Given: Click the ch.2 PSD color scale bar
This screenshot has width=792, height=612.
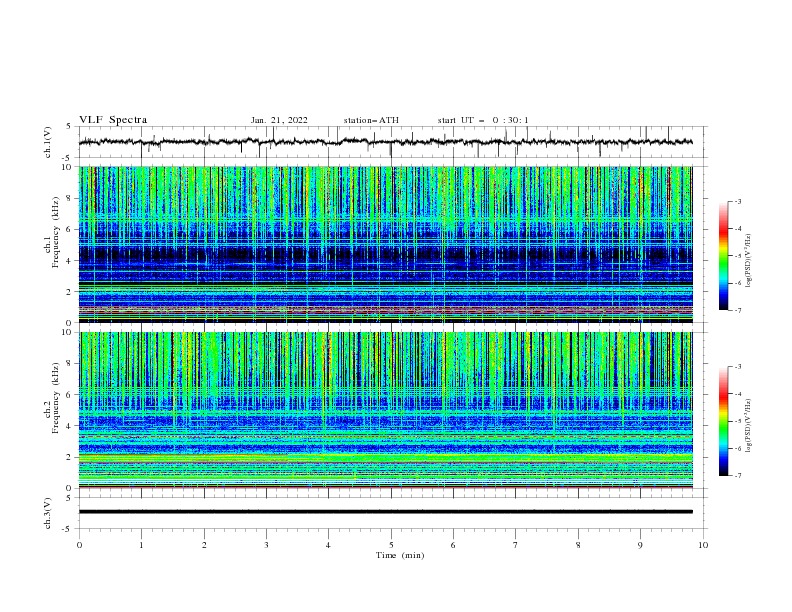Looking at the screenshot, I should click(x=724, y=421).
